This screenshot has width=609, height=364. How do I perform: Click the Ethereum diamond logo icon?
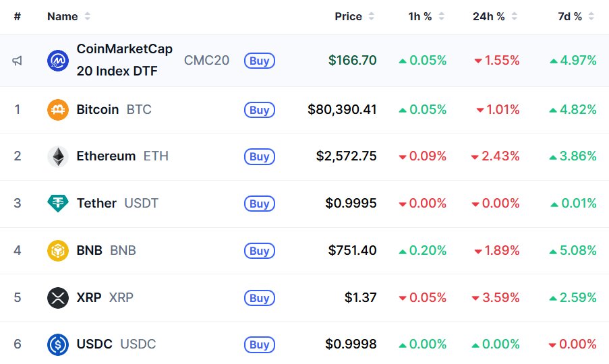58,156
